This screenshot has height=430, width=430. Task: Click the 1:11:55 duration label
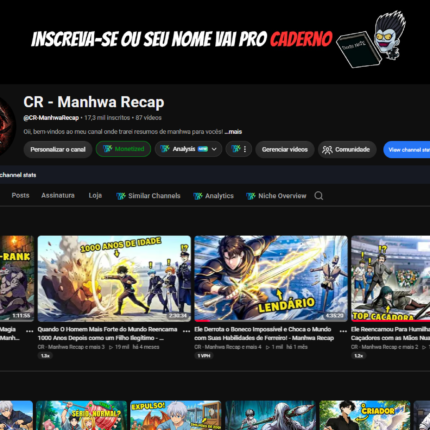[21, 316]
